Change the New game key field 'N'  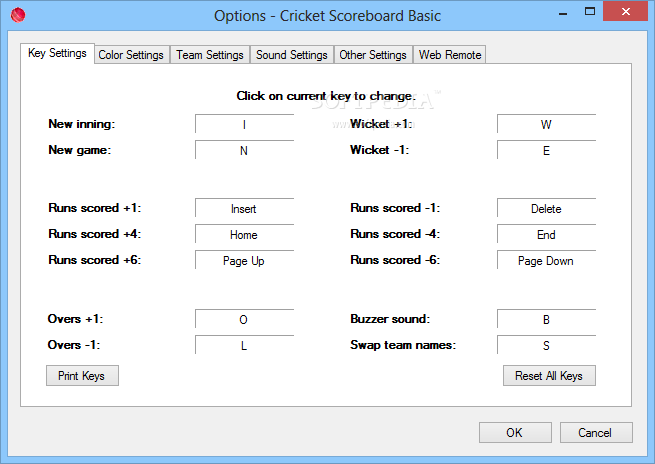[244, 150]
